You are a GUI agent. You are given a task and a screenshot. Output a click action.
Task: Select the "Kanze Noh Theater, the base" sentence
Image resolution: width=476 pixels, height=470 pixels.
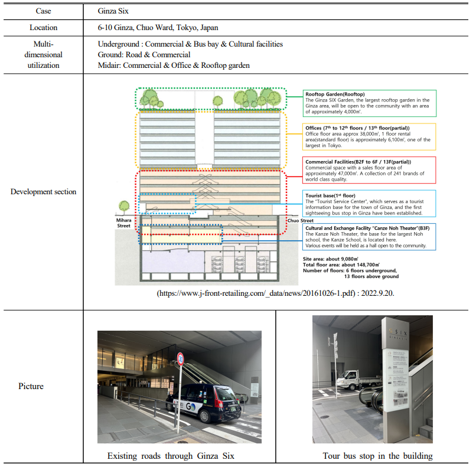[364, 237]
